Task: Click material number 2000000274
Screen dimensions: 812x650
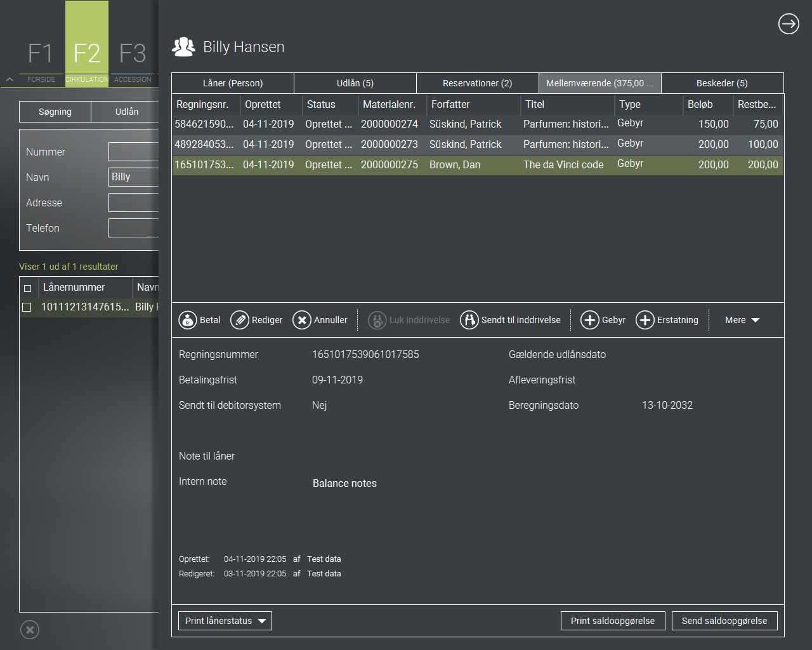Action: [x=390, y=124]
